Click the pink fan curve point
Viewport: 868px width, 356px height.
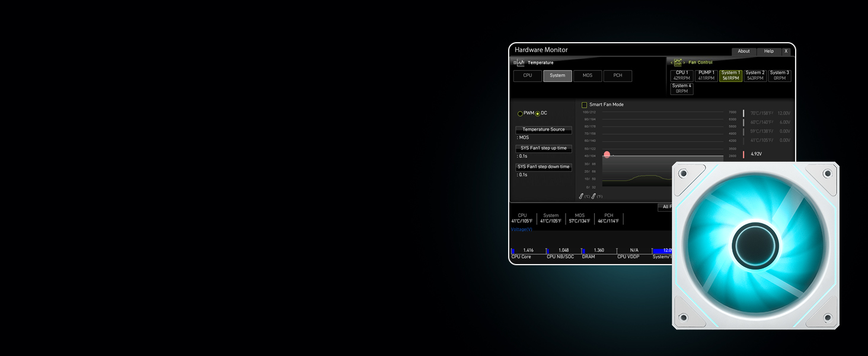607,154
